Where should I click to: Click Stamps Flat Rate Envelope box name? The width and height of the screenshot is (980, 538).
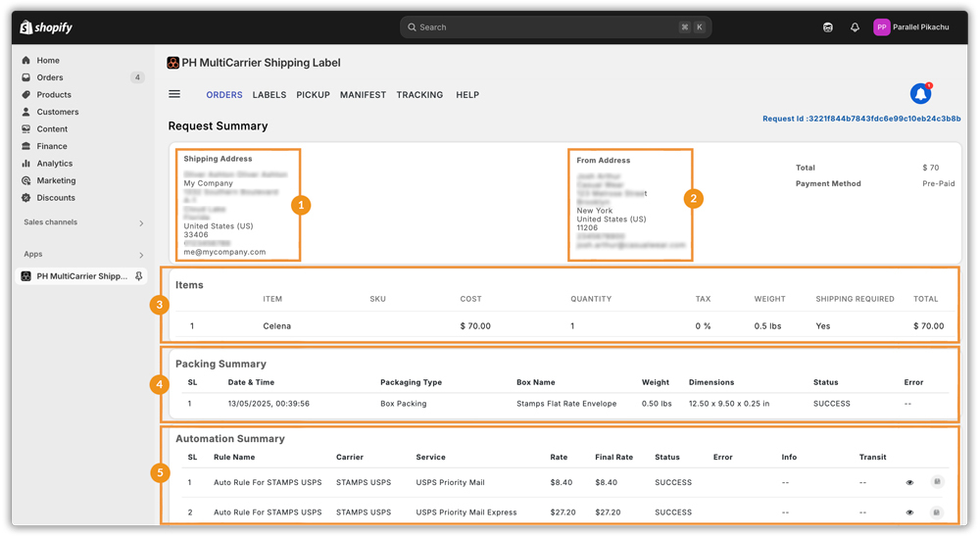(x=566, y=404)
